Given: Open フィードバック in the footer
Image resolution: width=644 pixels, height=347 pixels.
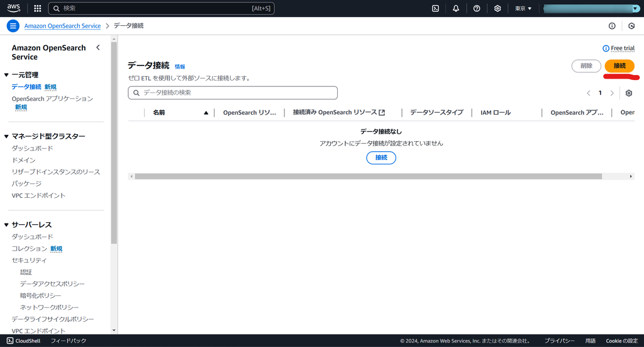Looking at the screenshot, I should tap(68, 341).
